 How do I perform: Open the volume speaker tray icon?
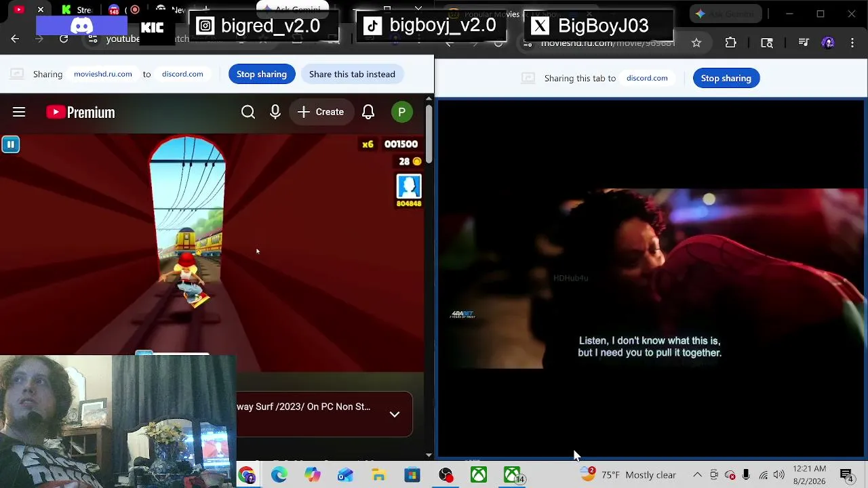tap(778, 475)
